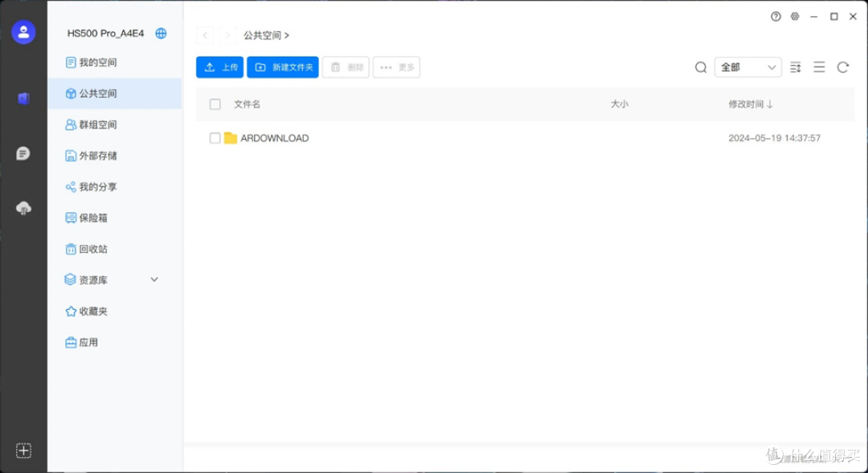Toggle the select-all checkbox in header
The height and width of the screenshot is (473, 868).
coord(215,104)
